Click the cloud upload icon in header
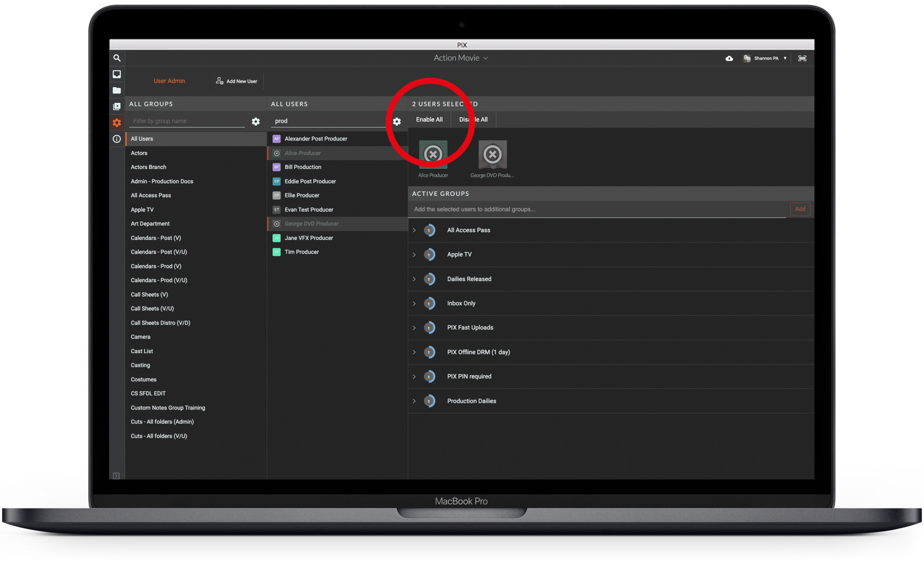Viewport: 924px width, 561px height. pyautogui.click(x=729, y=58)
